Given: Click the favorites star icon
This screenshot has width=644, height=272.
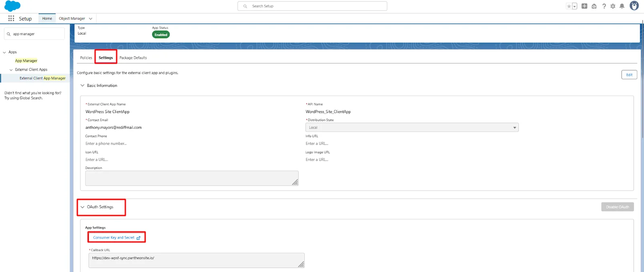Looking at the screenshot, I should [x=569, y=6].
